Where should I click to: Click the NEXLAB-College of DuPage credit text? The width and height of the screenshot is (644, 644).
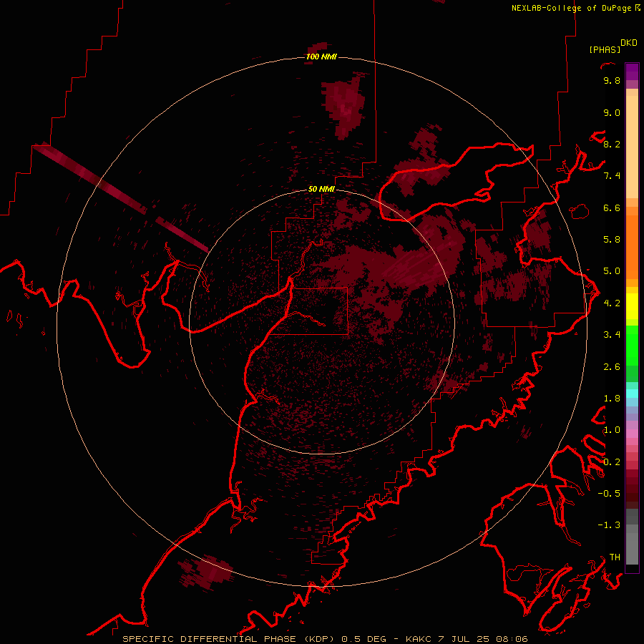click(x=571, y=8)
